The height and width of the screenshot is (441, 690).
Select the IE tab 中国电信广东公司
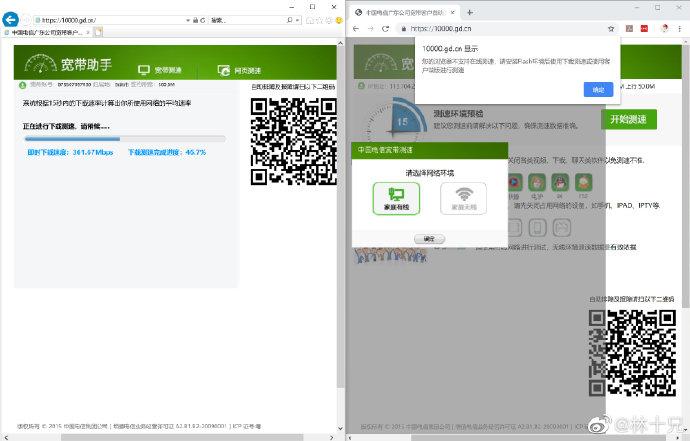tap(46, 32)
